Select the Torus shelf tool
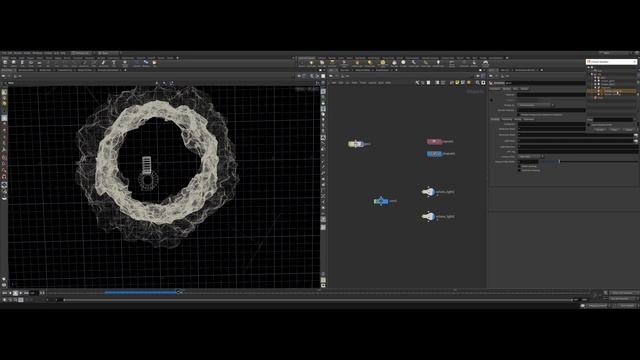 point(31,62)
